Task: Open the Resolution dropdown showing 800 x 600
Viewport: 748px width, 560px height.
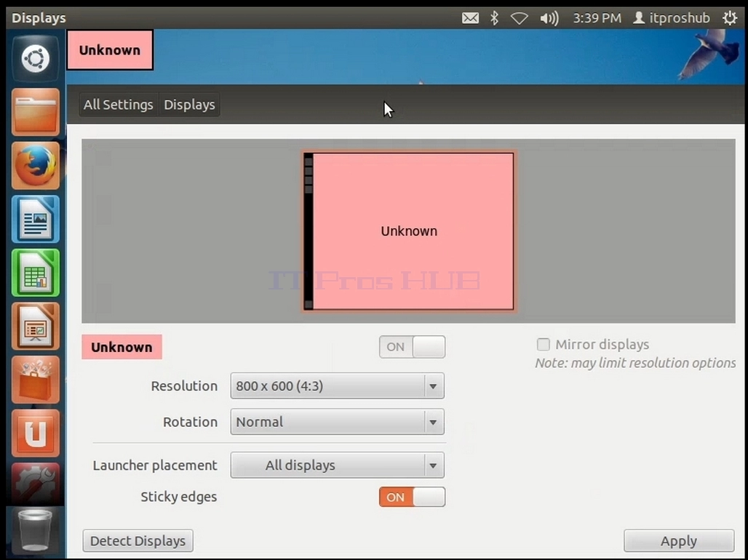Action: (x=338, y=386)
